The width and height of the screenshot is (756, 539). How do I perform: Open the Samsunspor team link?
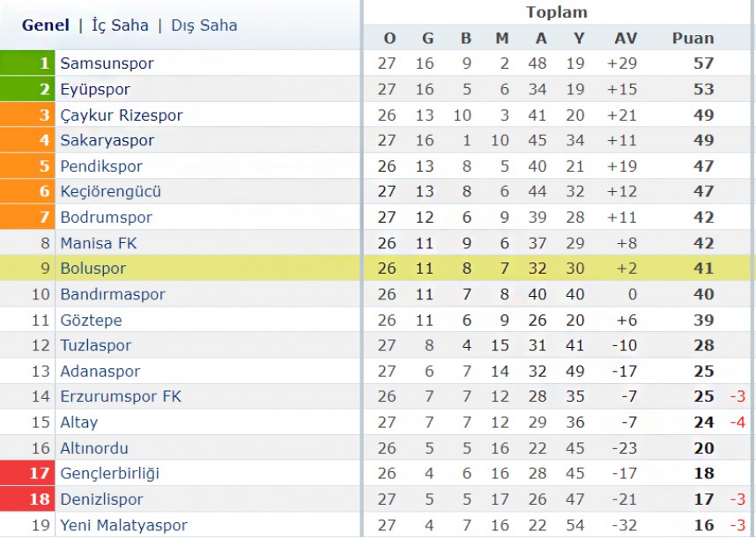(107, 63)
